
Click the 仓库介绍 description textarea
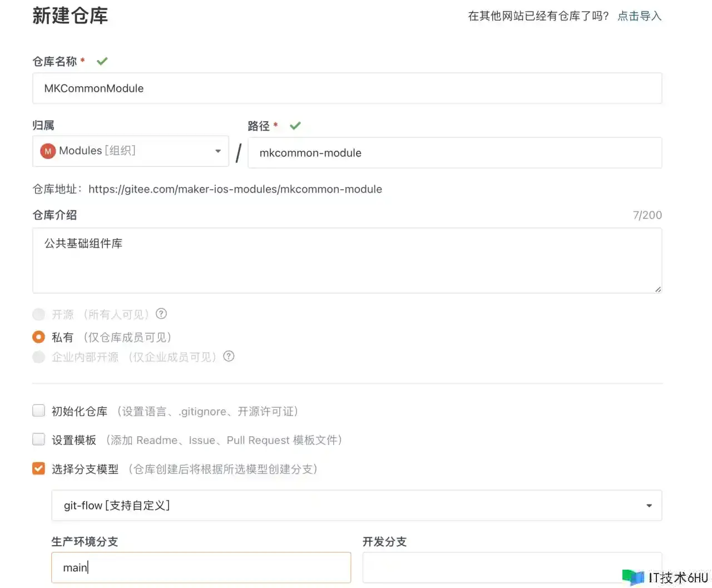[347, 260]
